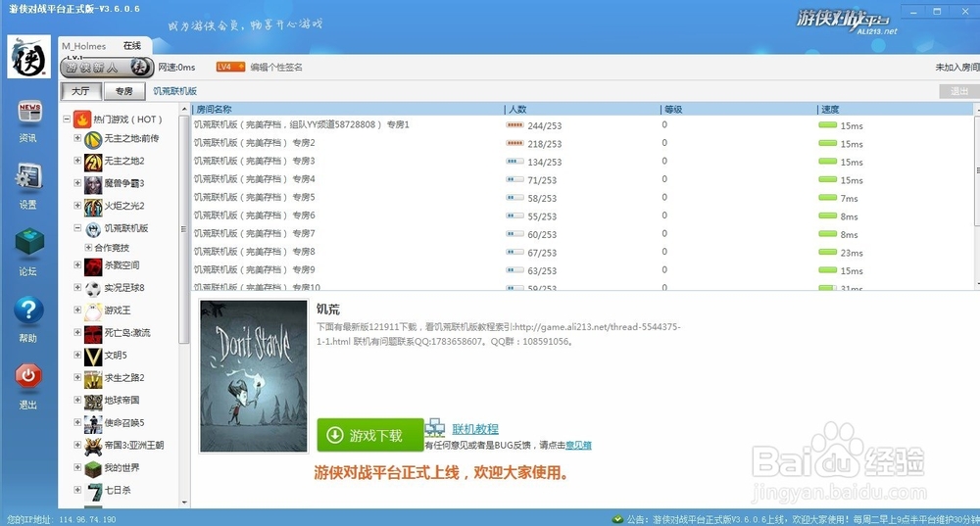Select the 帝国3:亚洲王朝 game icon
Viewport: 980px width, 526px height.
pos(93,446)
